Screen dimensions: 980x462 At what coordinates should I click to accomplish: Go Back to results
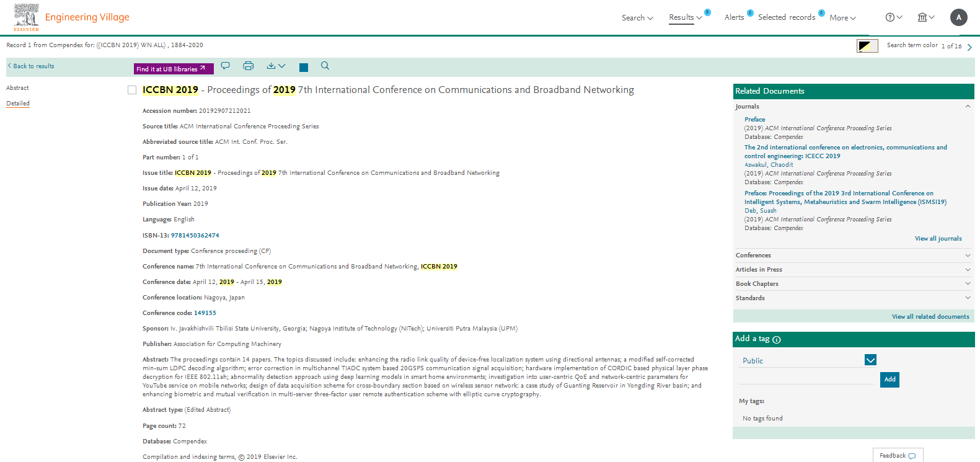pyautogui.click(x=31, y=66)
